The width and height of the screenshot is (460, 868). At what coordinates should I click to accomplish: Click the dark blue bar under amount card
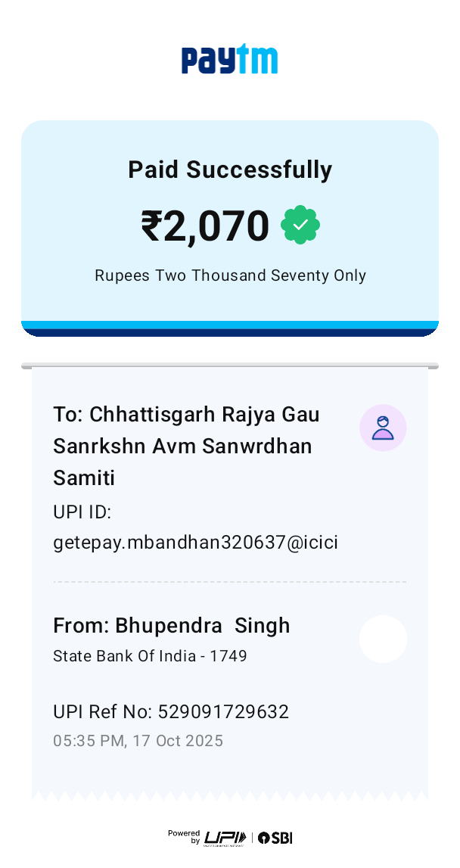coord(229,333)
